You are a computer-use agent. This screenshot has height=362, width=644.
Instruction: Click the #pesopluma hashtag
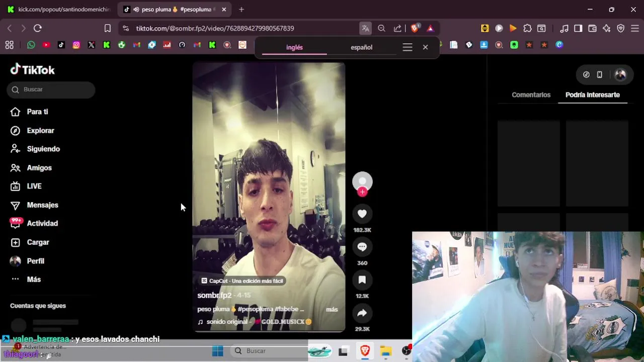pyautogui.click(x=256, y=309)
